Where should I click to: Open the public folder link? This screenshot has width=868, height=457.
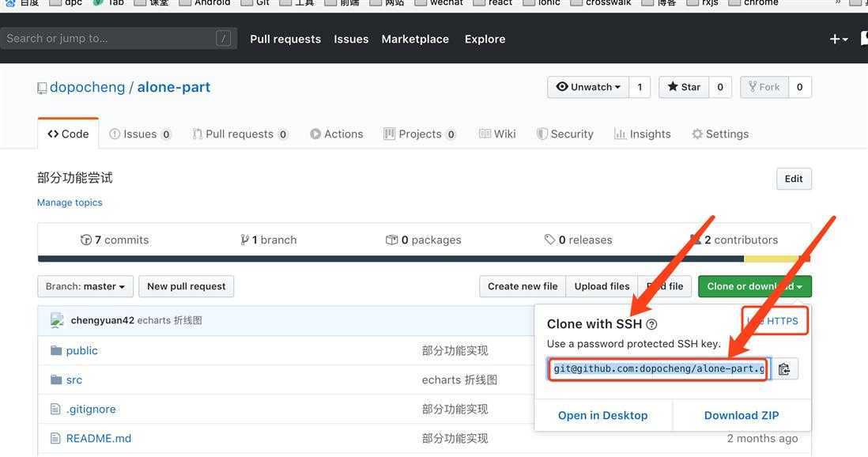point(82,350)
